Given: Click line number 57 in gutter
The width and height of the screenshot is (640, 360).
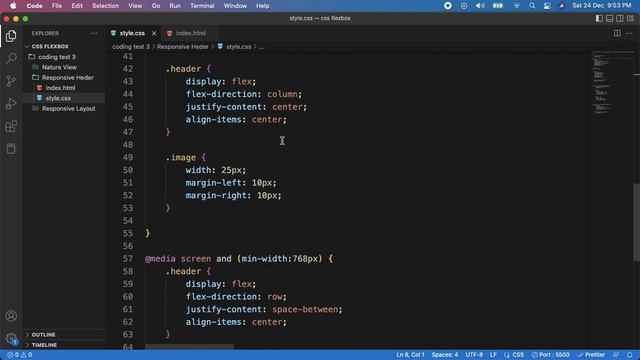Looking at the screenshot, I should tap(128, 259).
